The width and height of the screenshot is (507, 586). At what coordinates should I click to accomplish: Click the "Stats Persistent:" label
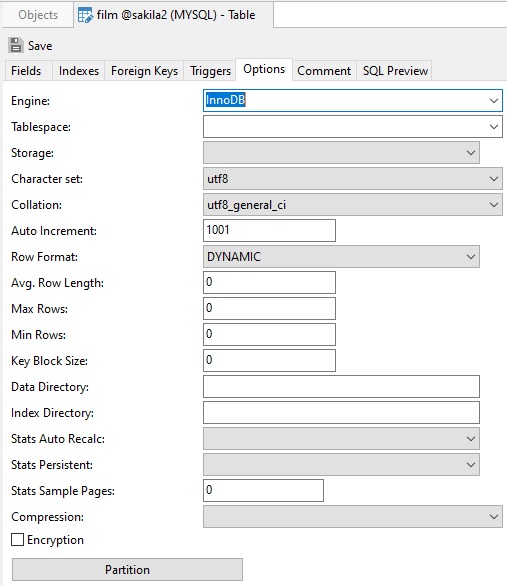click(52, 465)
